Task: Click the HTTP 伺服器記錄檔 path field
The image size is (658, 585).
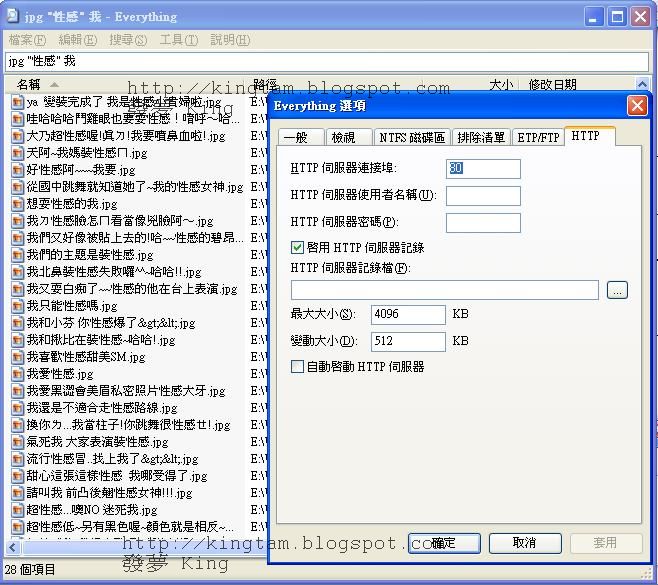Action: (444, 290)
